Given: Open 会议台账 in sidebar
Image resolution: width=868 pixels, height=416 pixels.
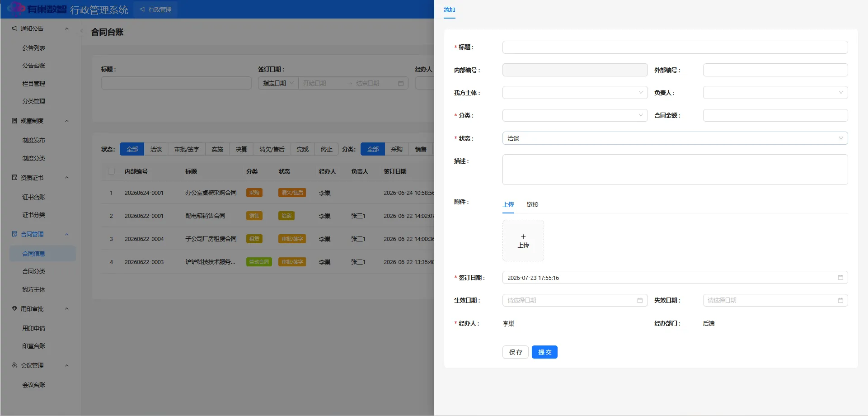Looking at the screenshot, I should point(34,385).
